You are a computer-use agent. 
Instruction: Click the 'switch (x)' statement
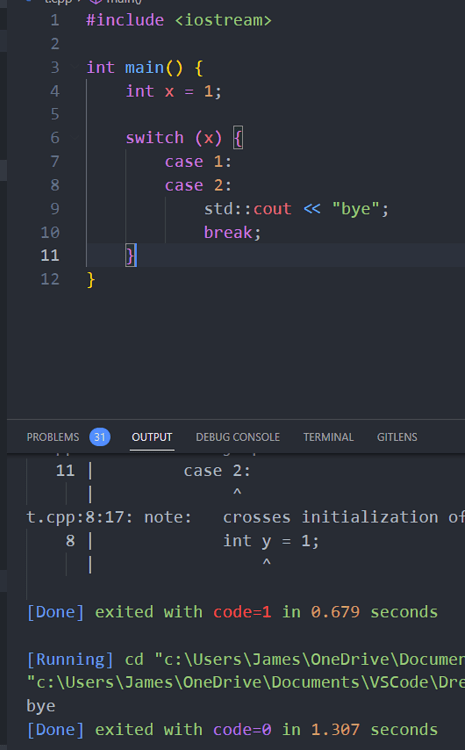click(x=174, y=138)
